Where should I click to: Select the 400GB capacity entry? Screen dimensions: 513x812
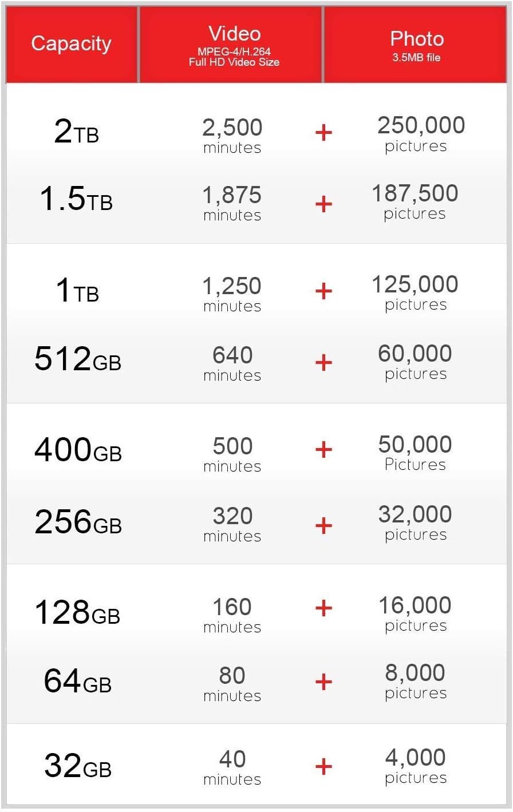[78, 450]
